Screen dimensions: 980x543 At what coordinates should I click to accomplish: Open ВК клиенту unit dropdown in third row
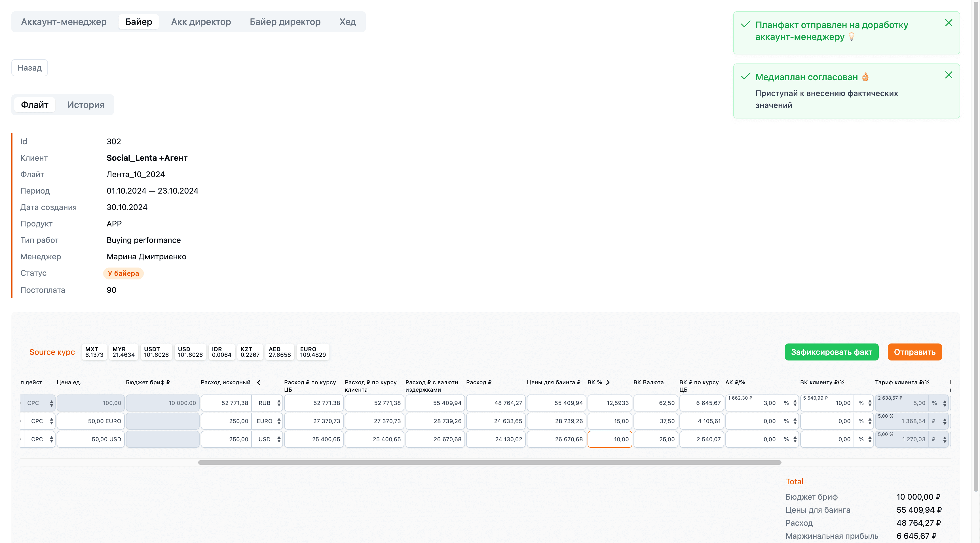point(864,439)
